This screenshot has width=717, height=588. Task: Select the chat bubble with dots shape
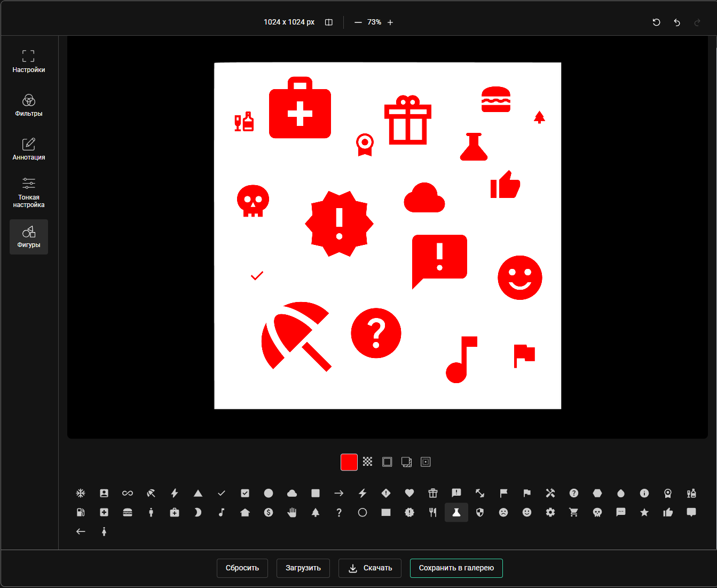pyautogui.click(x=621, y=512)
